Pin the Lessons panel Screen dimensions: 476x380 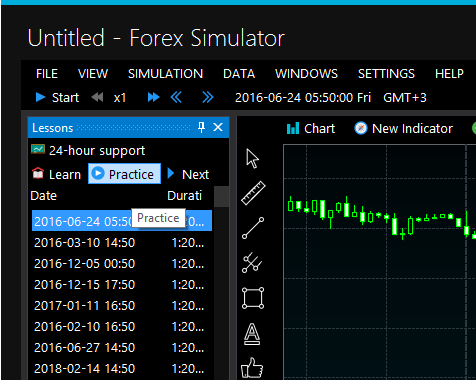pos(201,127)
